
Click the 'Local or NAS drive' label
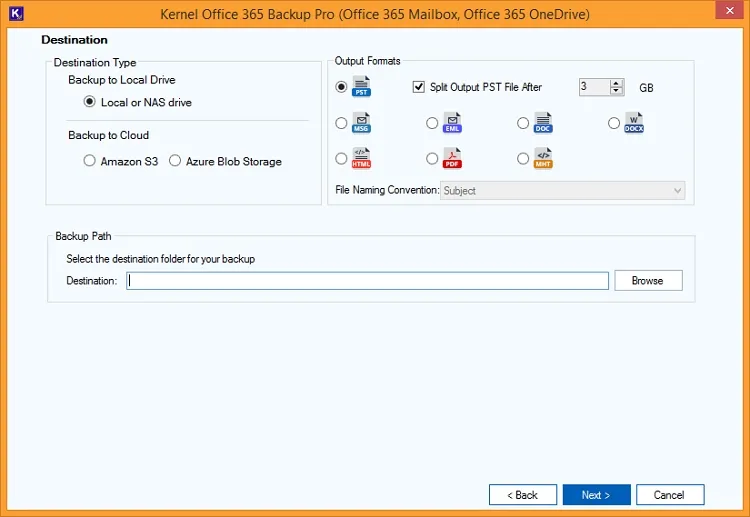(146, 102)
